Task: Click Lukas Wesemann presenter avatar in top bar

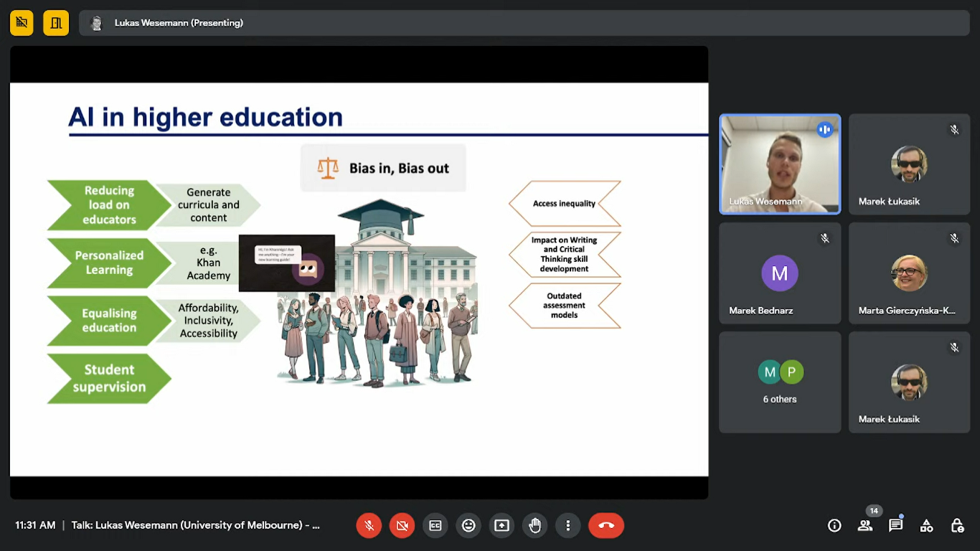Action: [96, 23]
